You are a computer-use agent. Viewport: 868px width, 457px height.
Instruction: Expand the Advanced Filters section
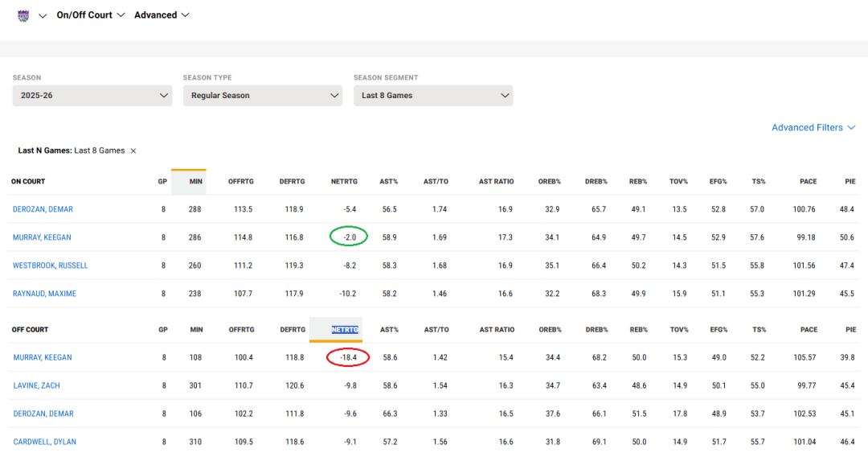(813, 127)
